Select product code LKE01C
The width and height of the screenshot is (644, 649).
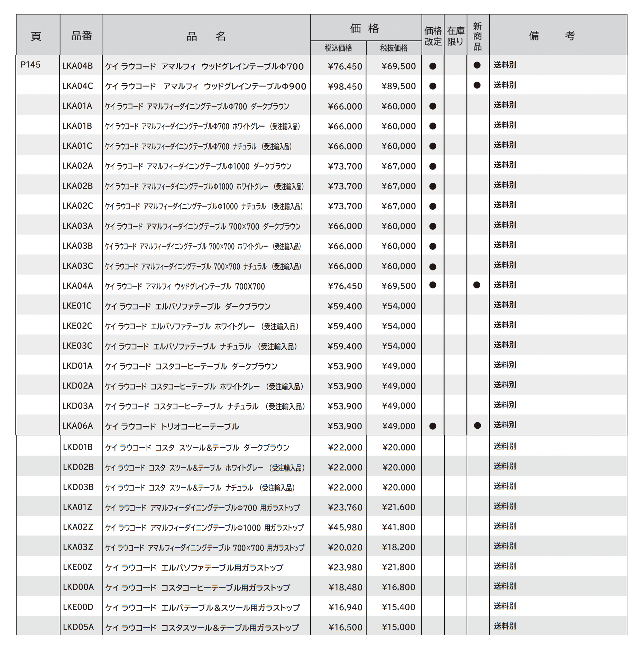(x=77, y=306)
